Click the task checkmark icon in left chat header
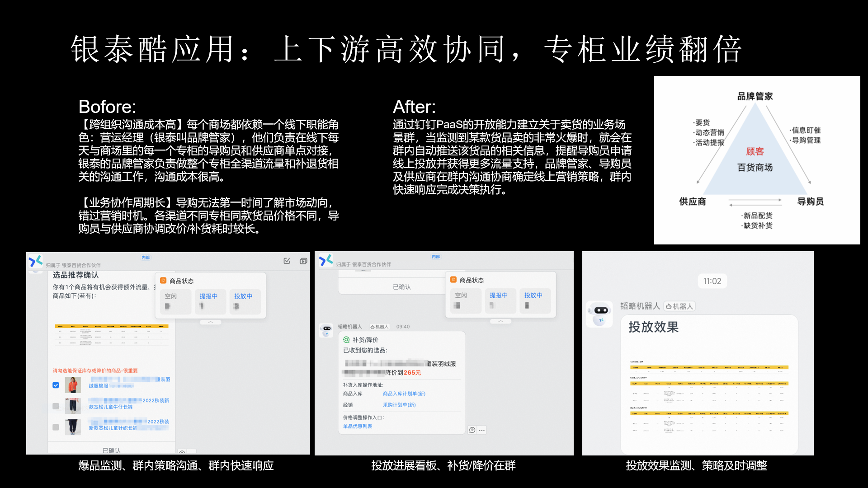The height and width of the screenshot is (488, 868). (x=287, y=261)
